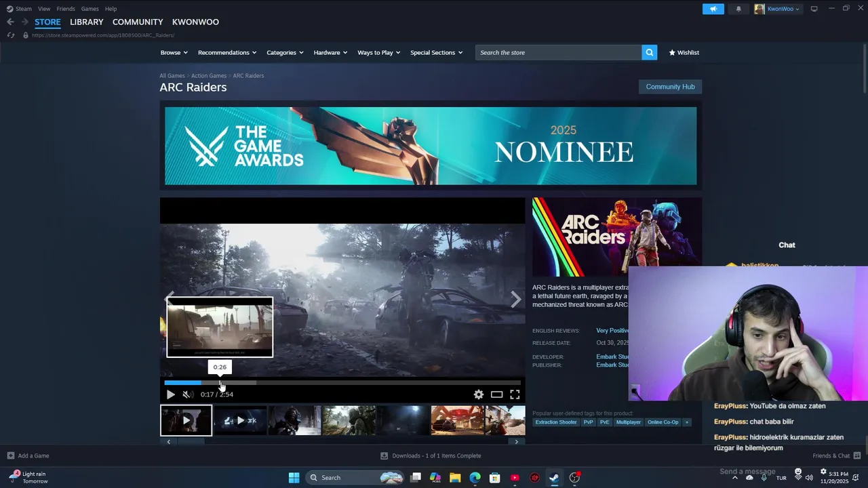
Task: Focus the Search the store field
Action: 558,52
